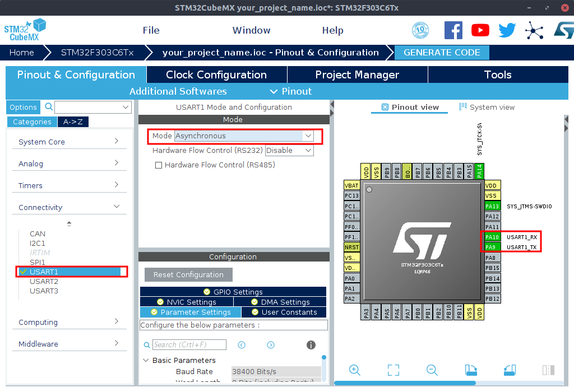Open the YouTube icon link

coord(480,30)
